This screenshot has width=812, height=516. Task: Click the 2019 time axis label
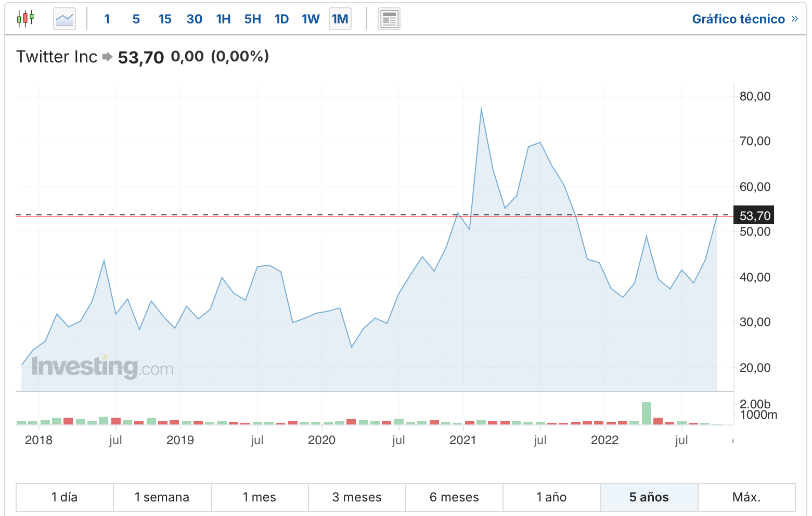point(180,440)
